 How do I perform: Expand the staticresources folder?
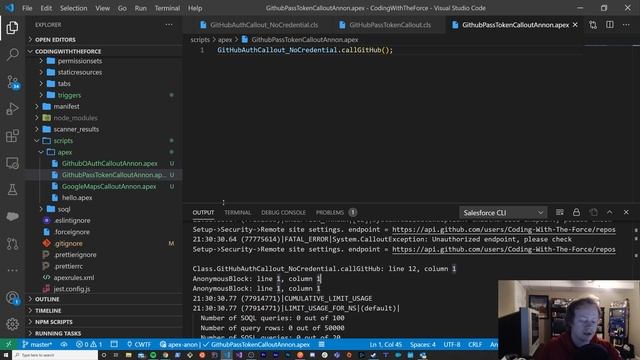click(x=80, y=72)
